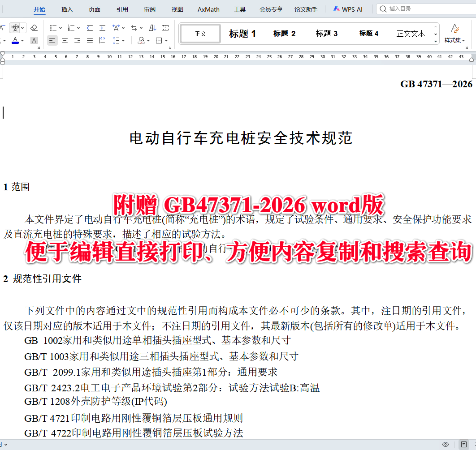Screen dimensions: 476x450
Task: Expand the borders dropdown arrow
Action: click(x=166, y=40)
